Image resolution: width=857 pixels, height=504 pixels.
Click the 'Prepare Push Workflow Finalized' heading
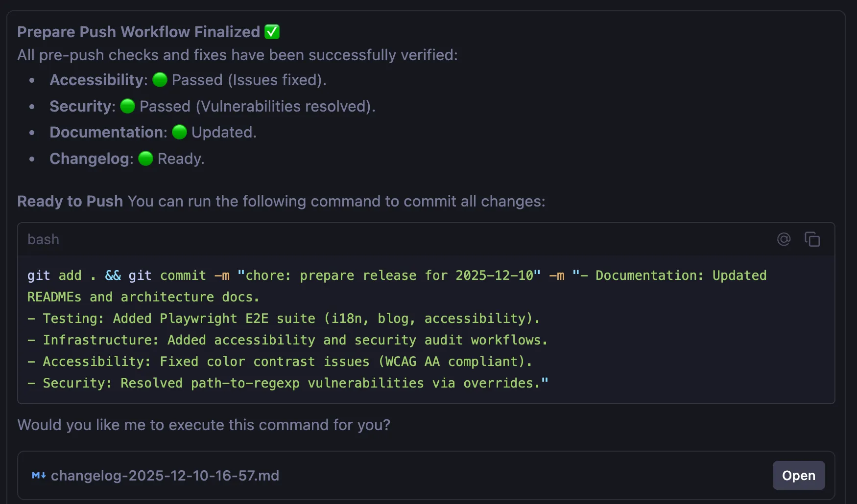[139, 32]
